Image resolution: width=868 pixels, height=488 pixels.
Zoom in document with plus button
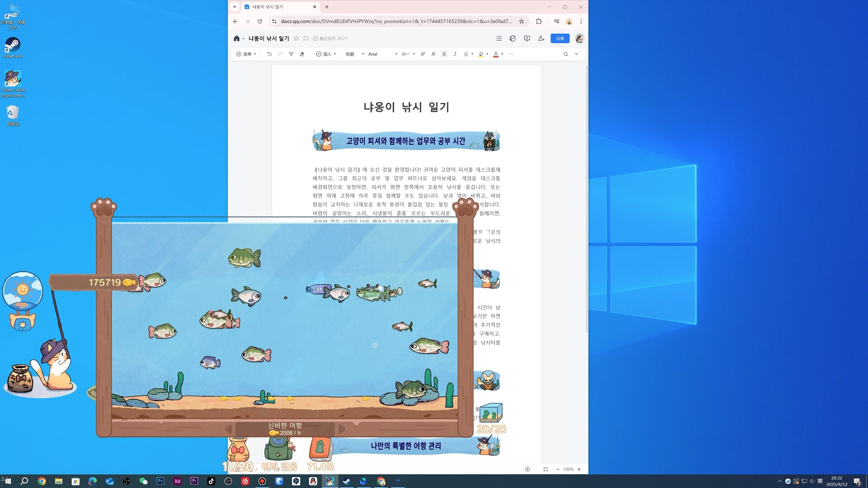[x=579, y=469]
